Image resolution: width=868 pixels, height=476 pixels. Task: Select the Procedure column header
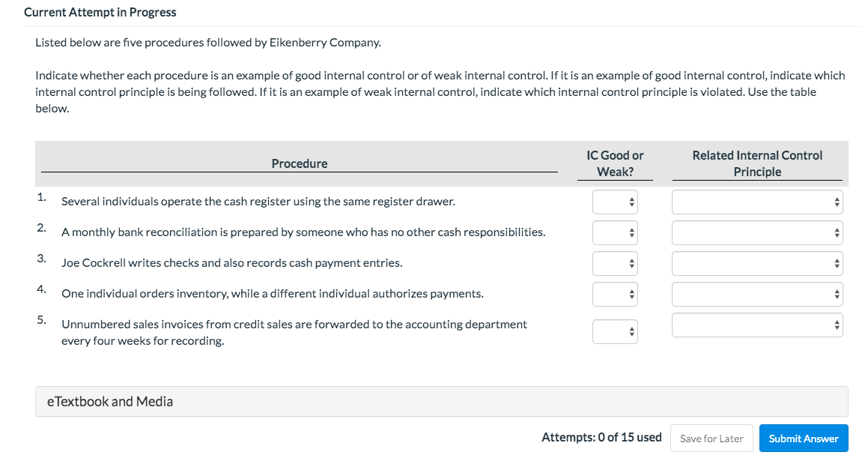[299, 163]
